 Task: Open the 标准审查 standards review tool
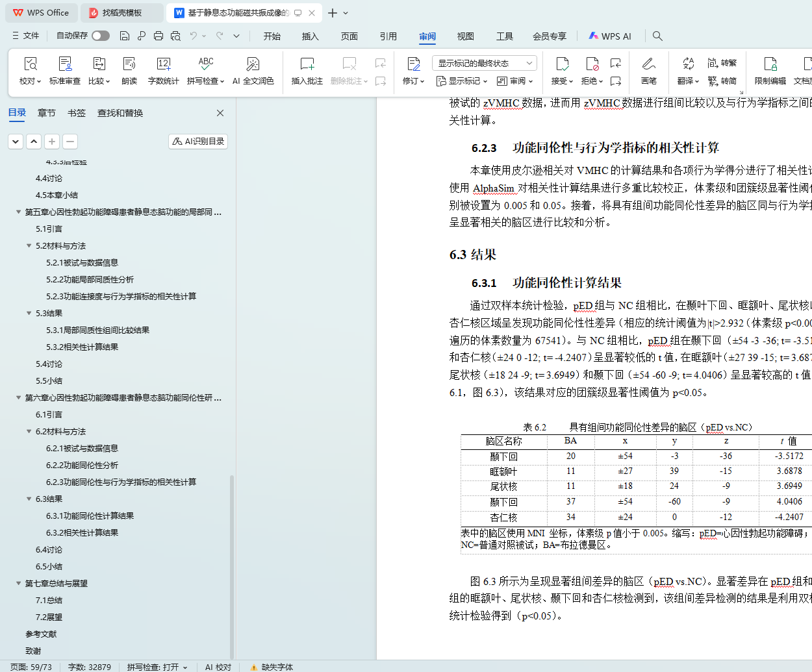[65, 71]
